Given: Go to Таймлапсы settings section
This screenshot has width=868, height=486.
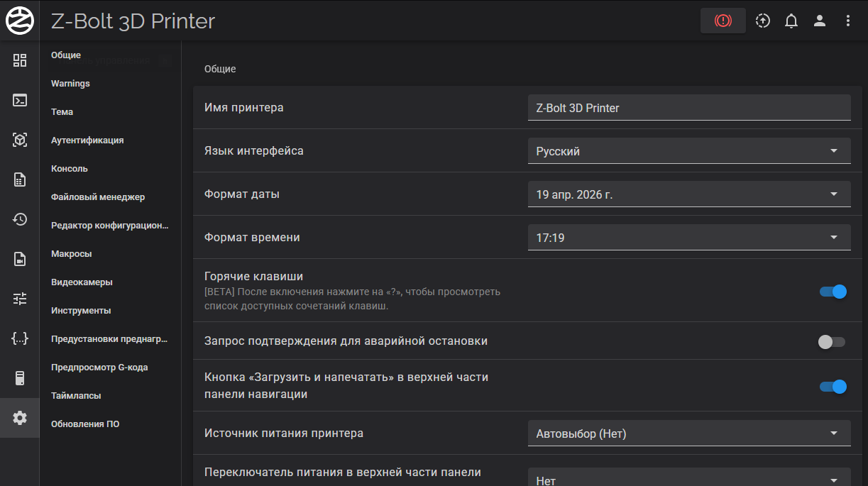Looking at the screenshot, I should 76,396.
